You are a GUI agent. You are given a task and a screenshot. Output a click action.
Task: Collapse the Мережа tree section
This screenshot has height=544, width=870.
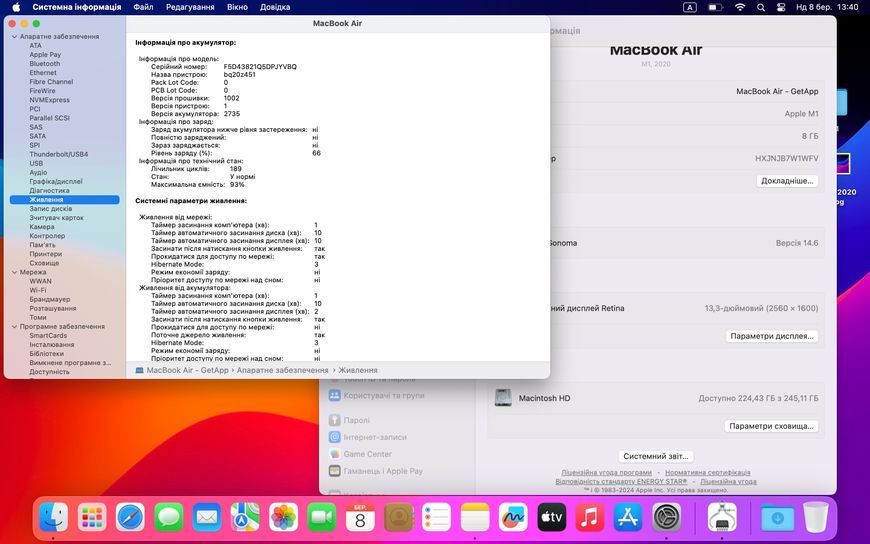[x=14, y=273]
